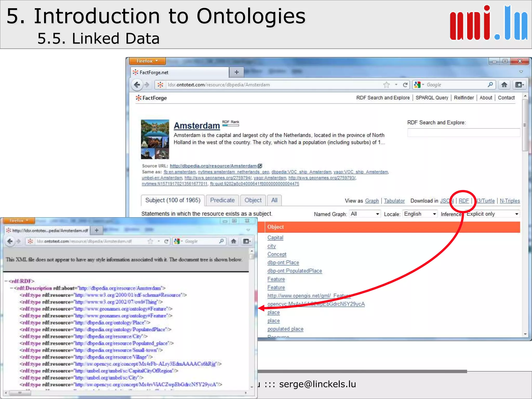The width and height of the screenshot is (532, 399).
Task: Switch to the Predicate tab
Action: coord(222,200)
